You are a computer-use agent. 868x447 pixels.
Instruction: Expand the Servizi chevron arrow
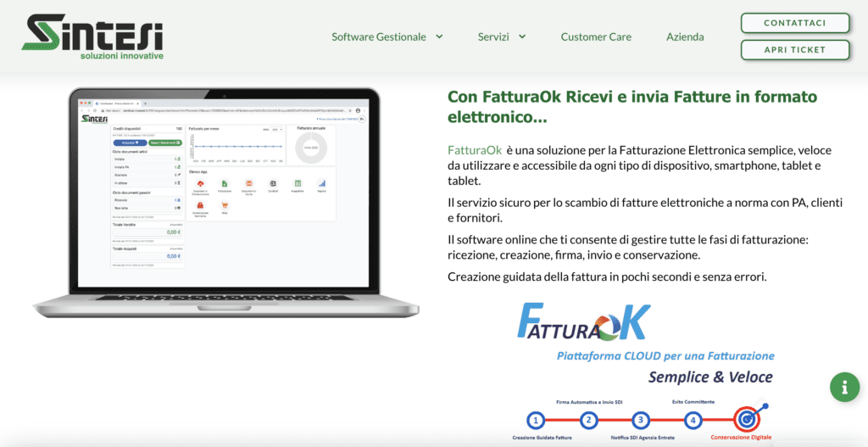[521, 36]
